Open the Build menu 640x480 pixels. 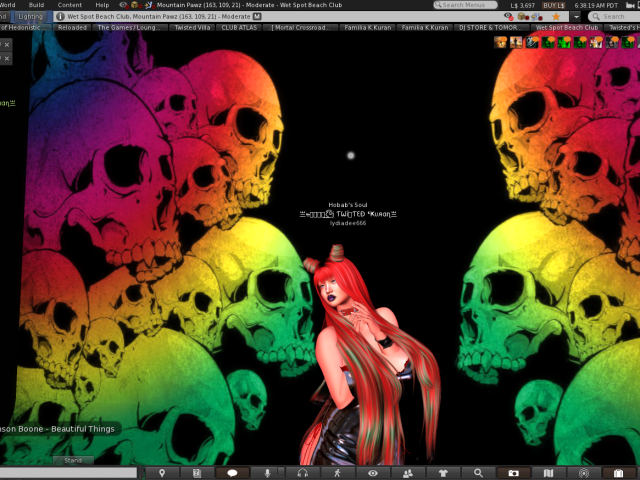36,5
